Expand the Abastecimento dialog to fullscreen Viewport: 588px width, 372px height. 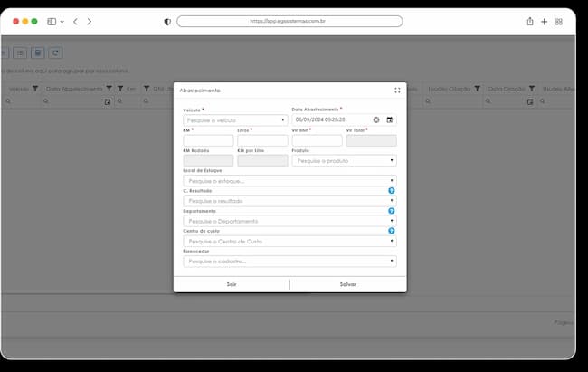[x=397, y=91]
